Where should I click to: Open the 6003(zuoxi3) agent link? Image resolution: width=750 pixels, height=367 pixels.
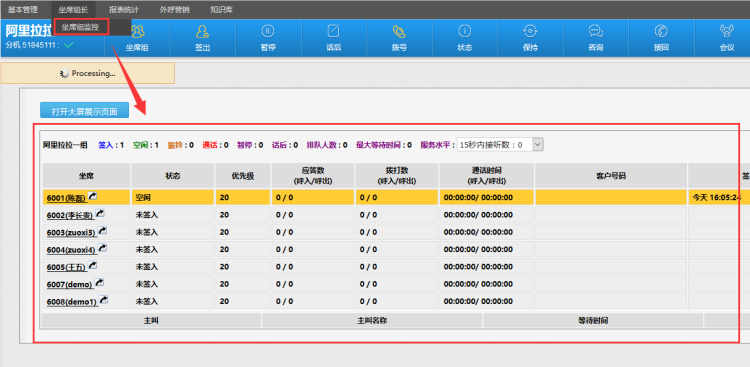point(72,233)
